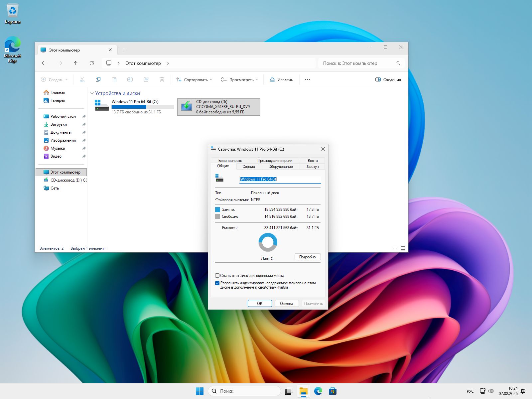The height and width of the screenshot is (399, 532).
Task: Click the search magnifier in Explorer
Action: 398,63
